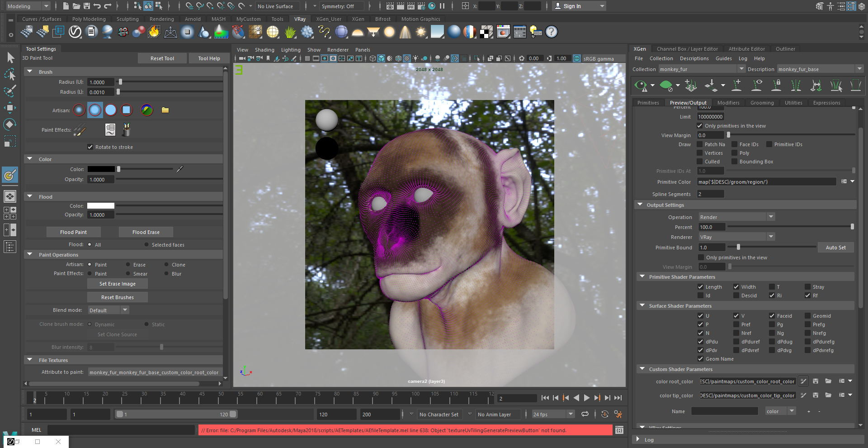
Task: Click the white Flood Color swatch
Action: tap(101, 206)
